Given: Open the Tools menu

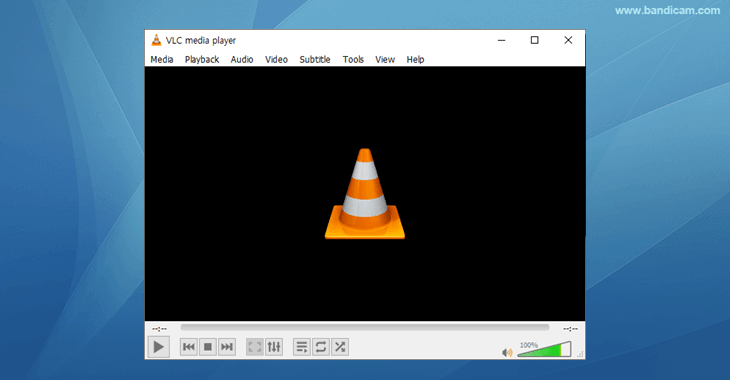Looking at the screenshot, I should pyautogui.click(x=353, y=60).
